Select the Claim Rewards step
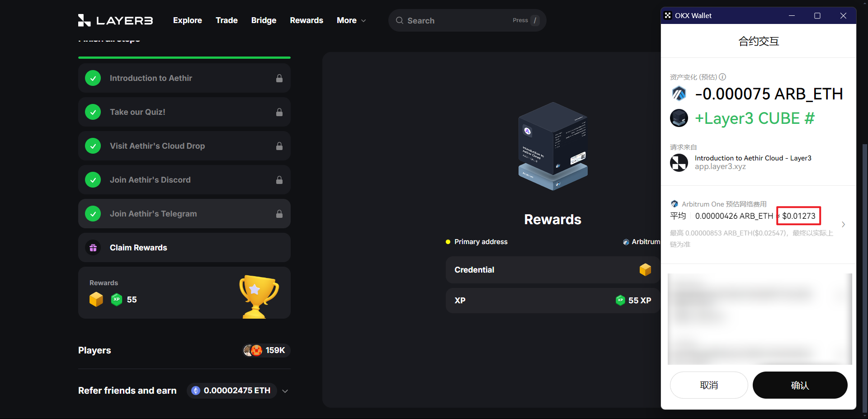 pos(184,248)
